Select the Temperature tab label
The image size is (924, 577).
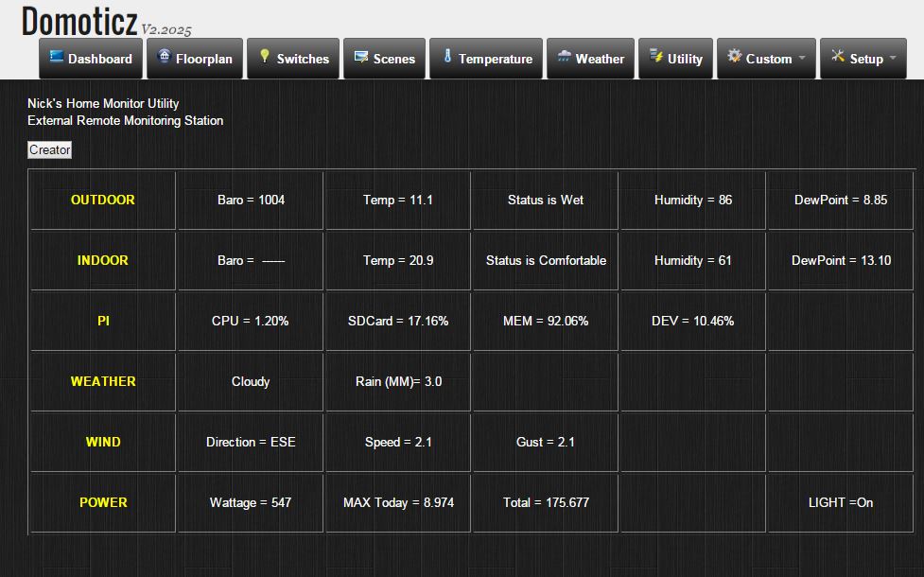(495, 59)
